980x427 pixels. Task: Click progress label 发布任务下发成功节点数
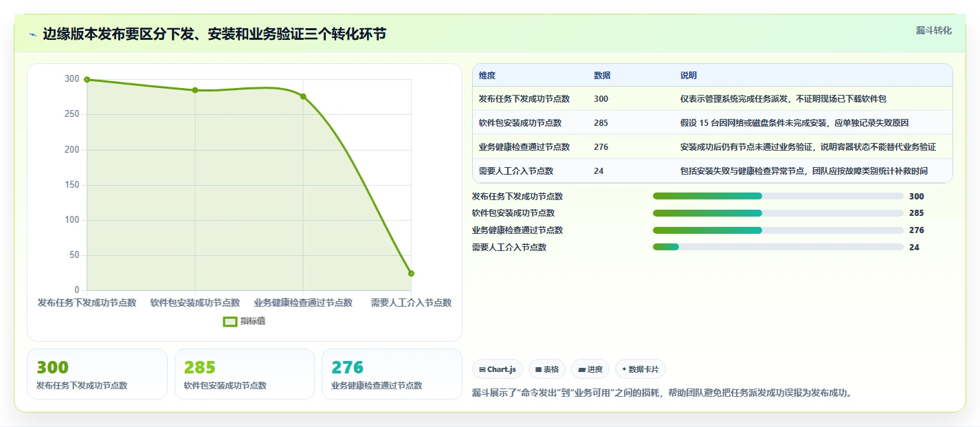pos(517,196)
